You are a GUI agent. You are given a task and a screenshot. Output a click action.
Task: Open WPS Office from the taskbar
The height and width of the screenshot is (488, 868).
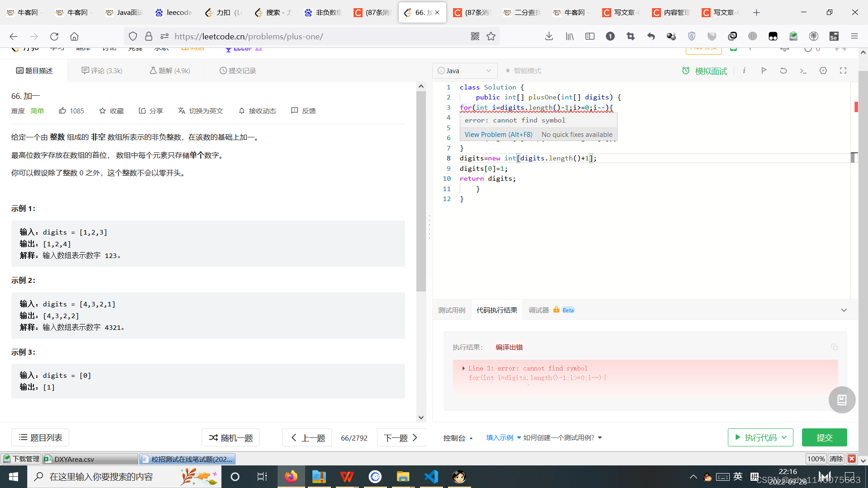tap(347, 477)
